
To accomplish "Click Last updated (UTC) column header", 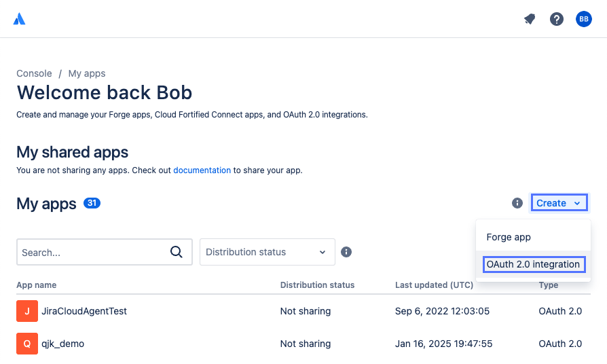I will (x=434, y=285).
